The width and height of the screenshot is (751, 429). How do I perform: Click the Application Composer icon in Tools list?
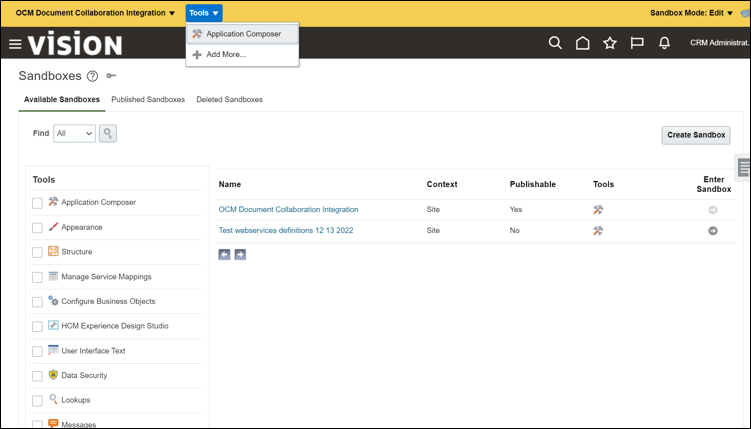pos(53,202)
